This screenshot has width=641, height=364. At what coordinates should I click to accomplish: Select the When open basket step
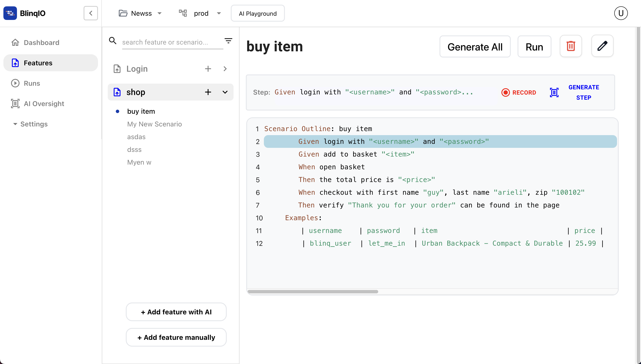pyautogui.click(x=332, y=167)
